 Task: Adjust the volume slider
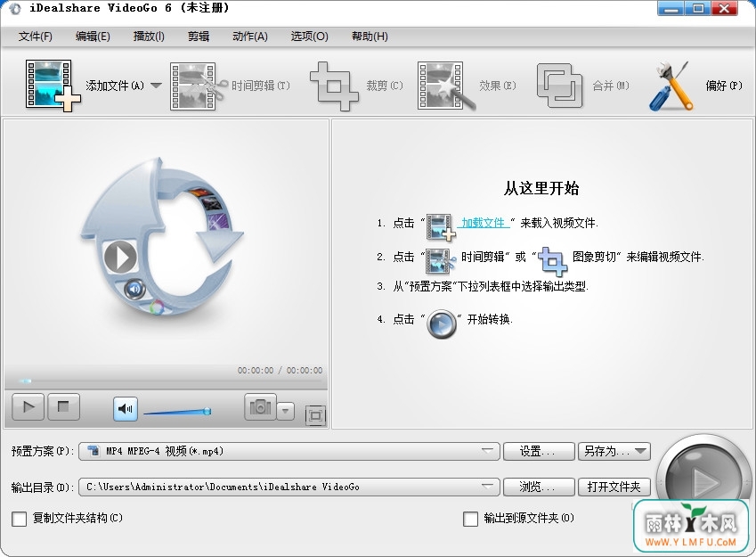click(x=177, y=412)
